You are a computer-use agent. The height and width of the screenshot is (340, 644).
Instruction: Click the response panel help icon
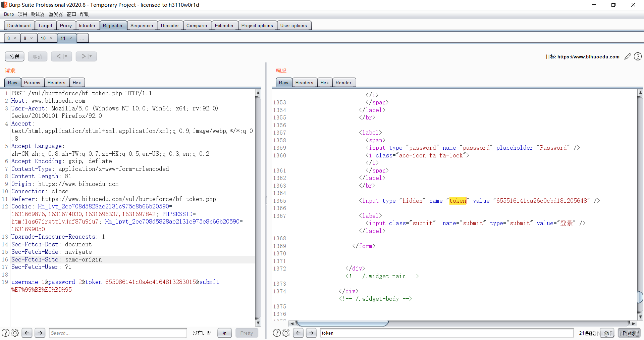[277, 333]
